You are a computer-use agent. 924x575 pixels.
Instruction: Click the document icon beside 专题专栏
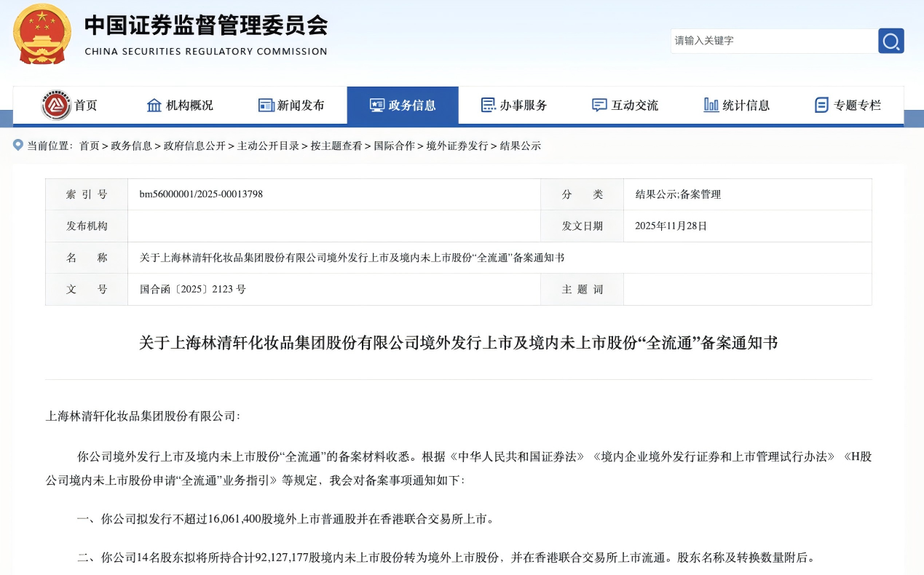[x=821, y=106]
